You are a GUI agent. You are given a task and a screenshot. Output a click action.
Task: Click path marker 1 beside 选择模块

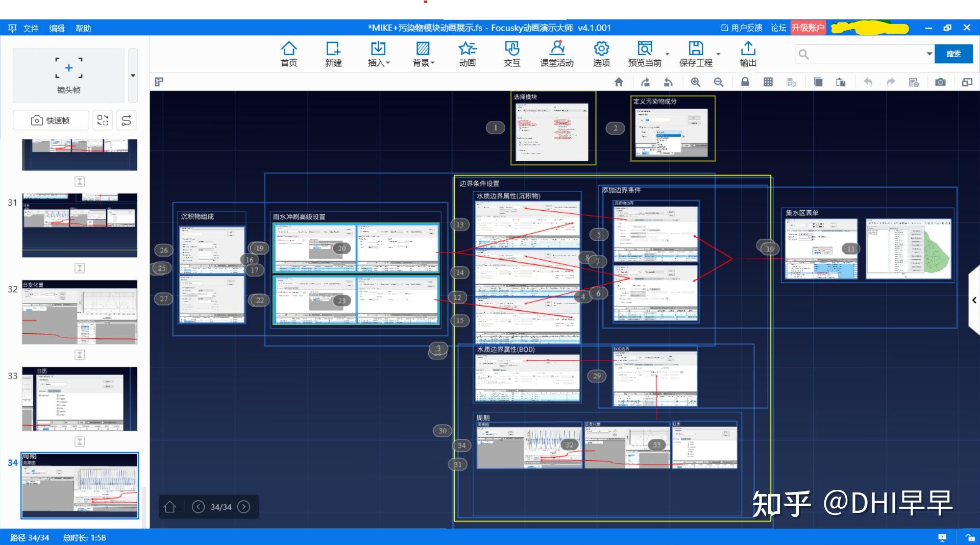[495, 128]
